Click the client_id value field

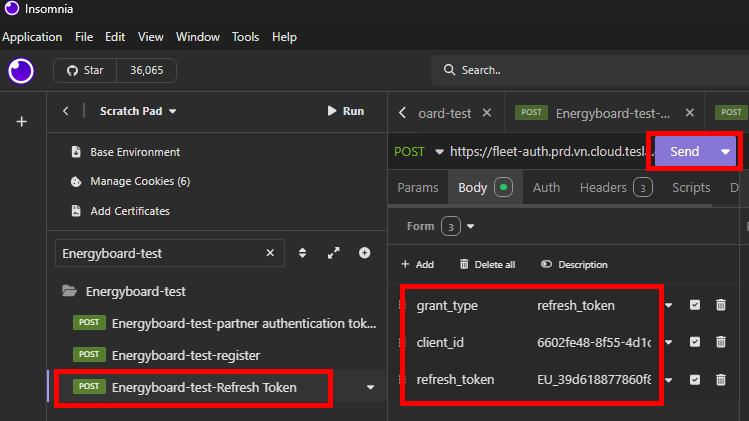pyautogui.click(x=595, y=343)
